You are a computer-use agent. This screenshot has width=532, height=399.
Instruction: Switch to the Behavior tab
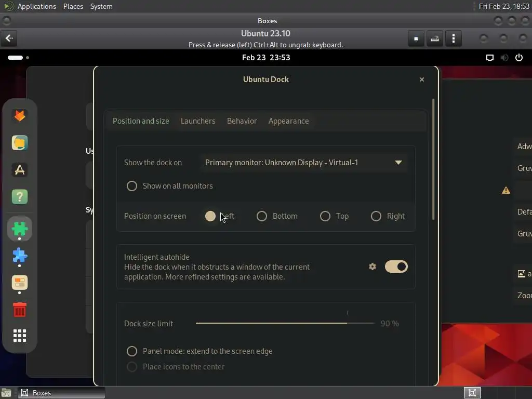point(242,121)
